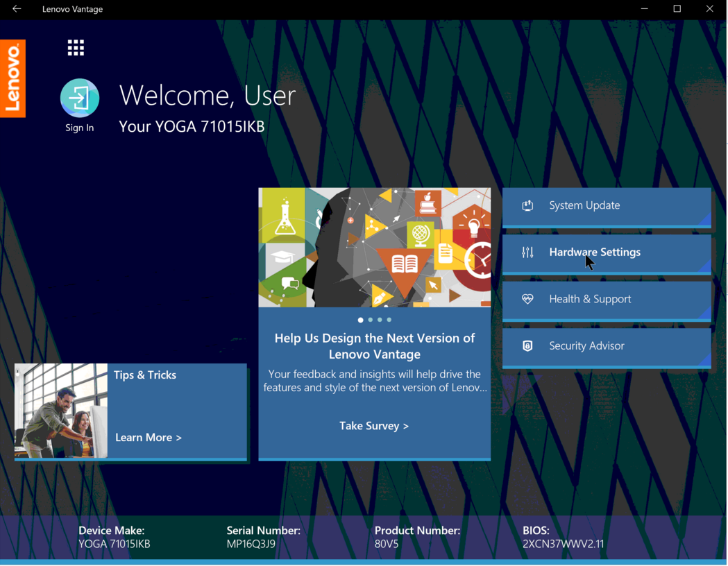Go back using the title bar arrow
Image resolution: width=728 pixels, height=566 pixels.
click(17, 9)
